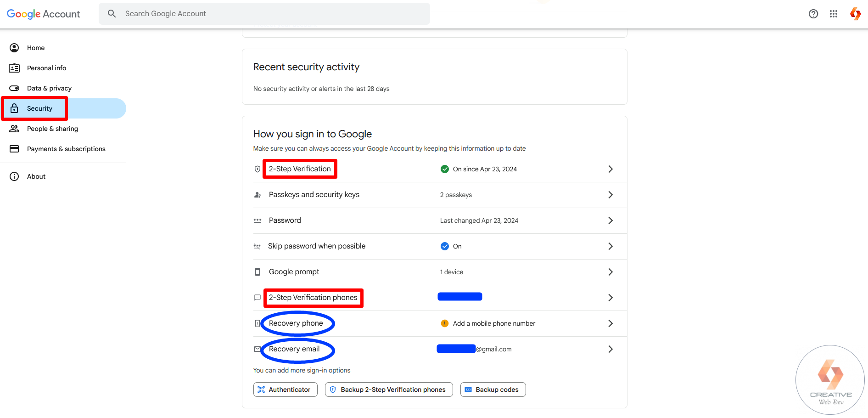This screenshot has height=418, width=868.
Task: Expand the 2-Step Verification row chevron
Action: point(610,169)
